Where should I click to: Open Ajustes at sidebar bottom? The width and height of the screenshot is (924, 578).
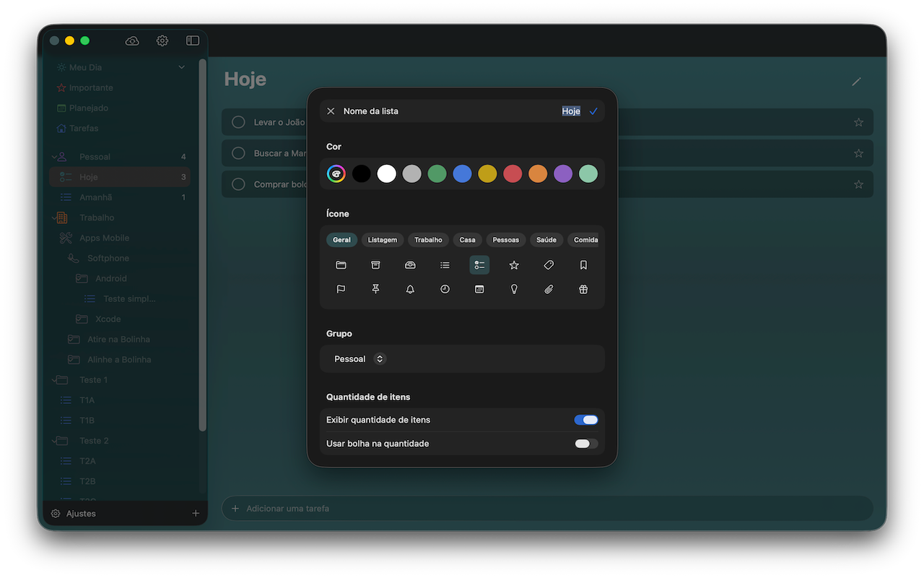click(74, 513)
